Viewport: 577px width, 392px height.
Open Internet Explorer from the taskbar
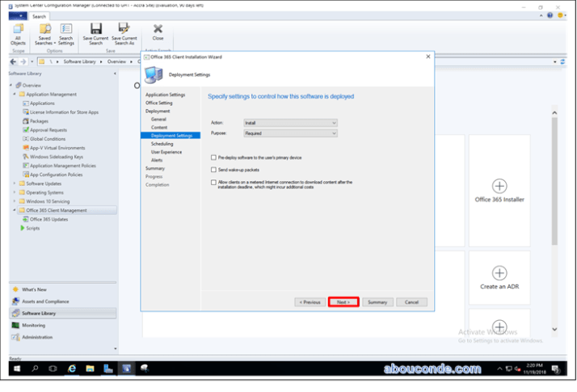point(71,369)
